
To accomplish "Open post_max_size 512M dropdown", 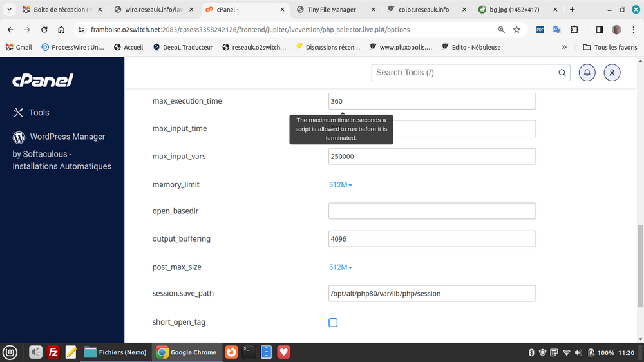I will click(340, 267).
